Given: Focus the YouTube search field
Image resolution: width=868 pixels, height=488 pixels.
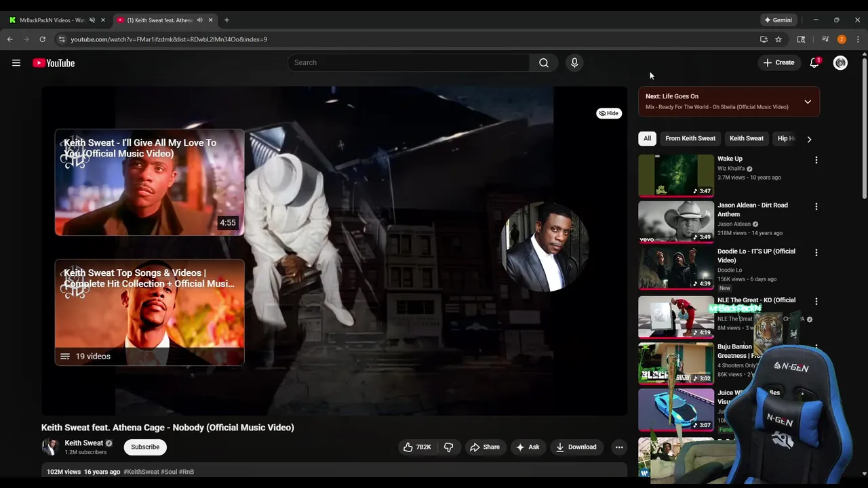Looking at the screenshot, I should 409,63.
